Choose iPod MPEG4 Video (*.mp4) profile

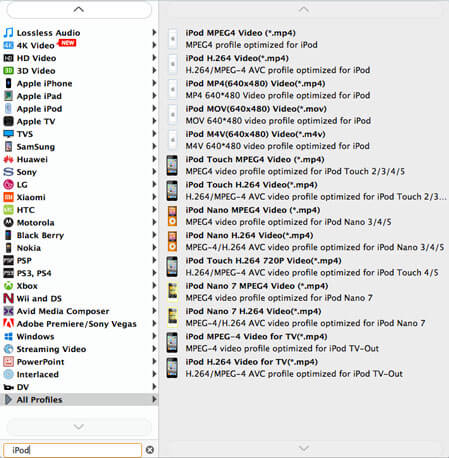click(304, 39)
